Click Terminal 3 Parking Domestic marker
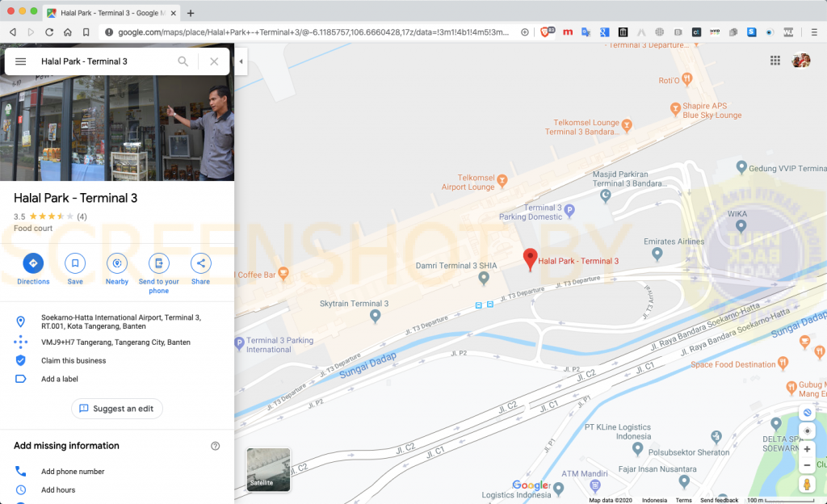Image resolution: width=827 pixels, height=504 pixels. point(569,212)
